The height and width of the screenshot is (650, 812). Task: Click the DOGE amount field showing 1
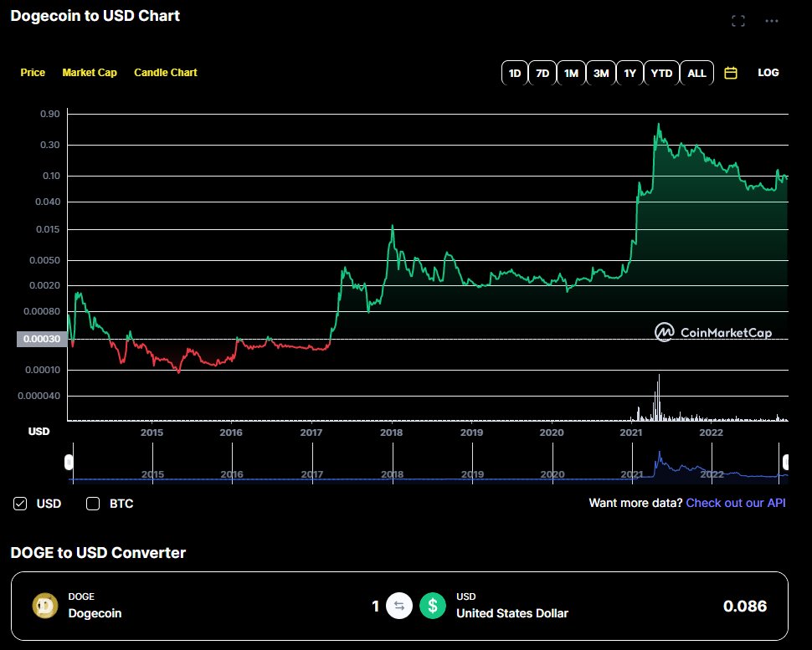376,606
